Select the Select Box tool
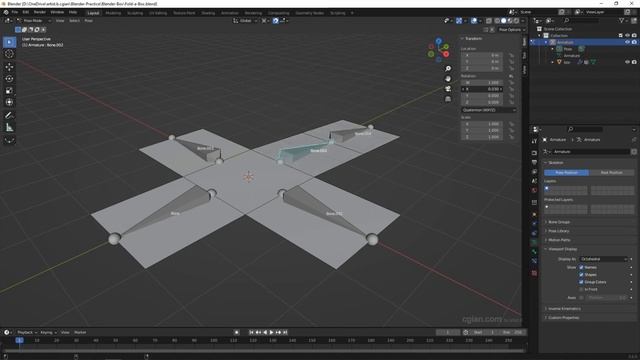 (9, 42)
